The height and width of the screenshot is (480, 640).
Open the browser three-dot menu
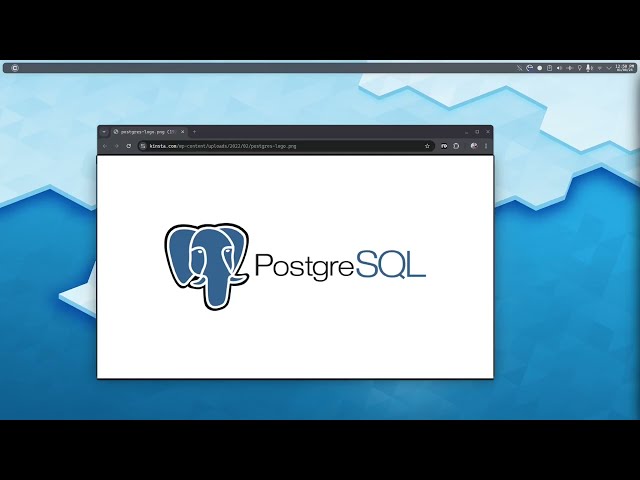(x=486, y=146)
